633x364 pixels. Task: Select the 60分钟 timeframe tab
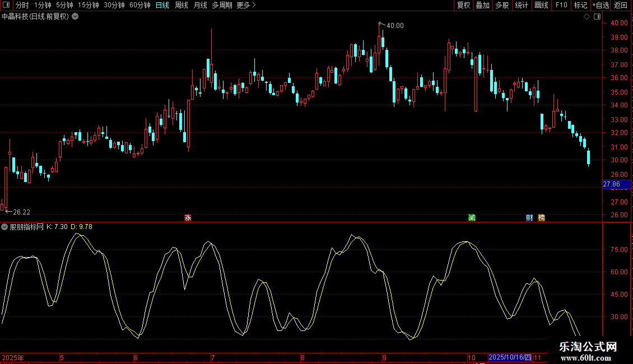point(139,5)
